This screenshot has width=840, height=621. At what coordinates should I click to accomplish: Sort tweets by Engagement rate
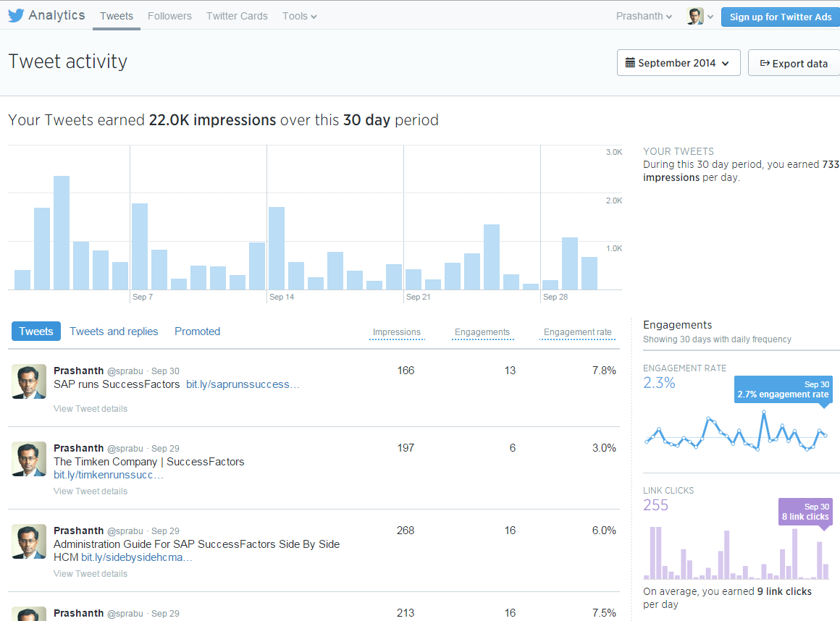577,332
